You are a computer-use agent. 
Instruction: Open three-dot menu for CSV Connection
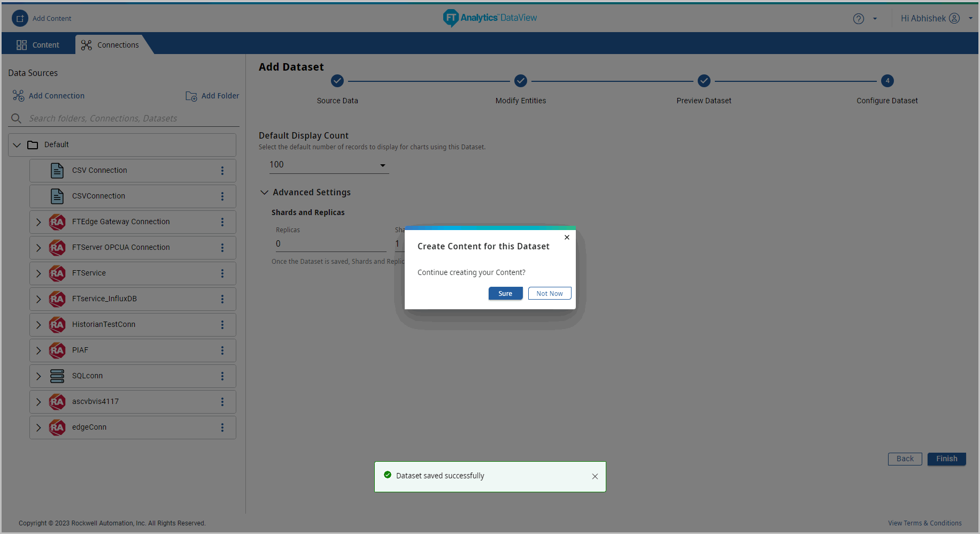coord(222,171)
